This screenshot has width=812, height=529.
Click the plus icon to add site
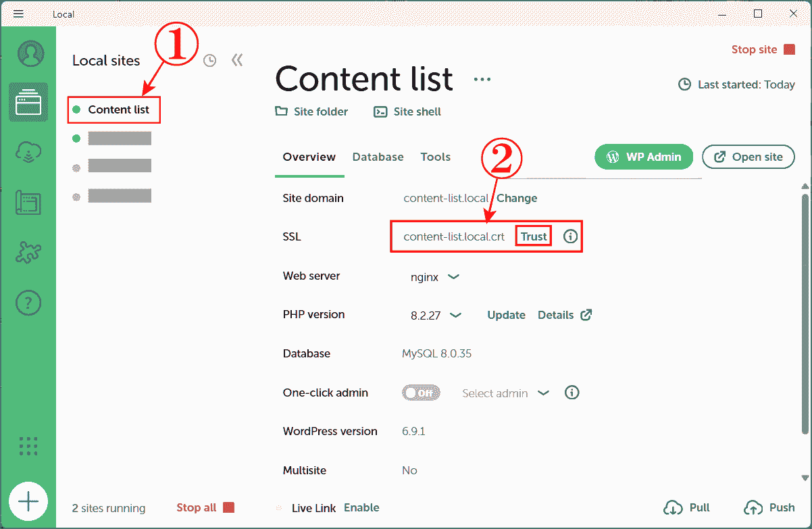pos(28,501)
